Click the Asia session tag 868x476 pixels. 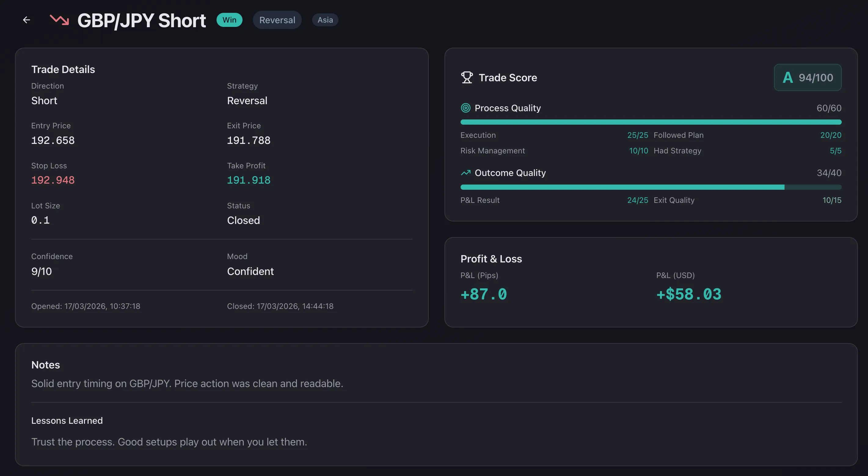click(x=324, y=20)
